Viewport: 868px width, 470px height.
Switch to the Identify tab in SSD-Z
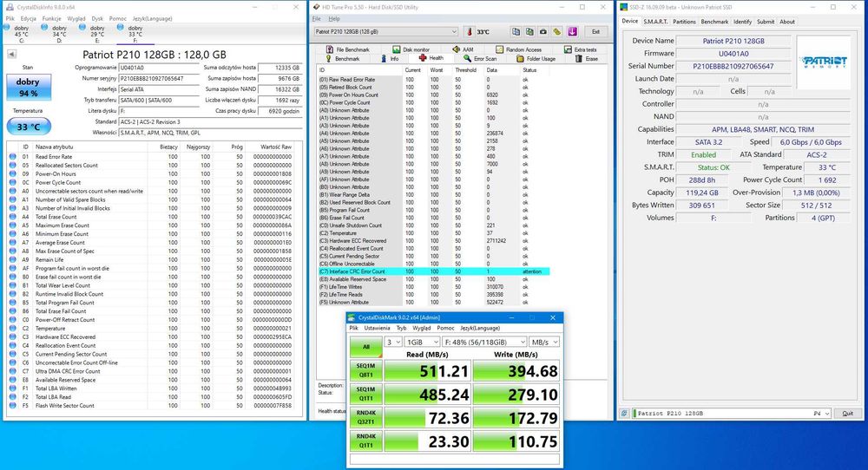tap(742, 22)
